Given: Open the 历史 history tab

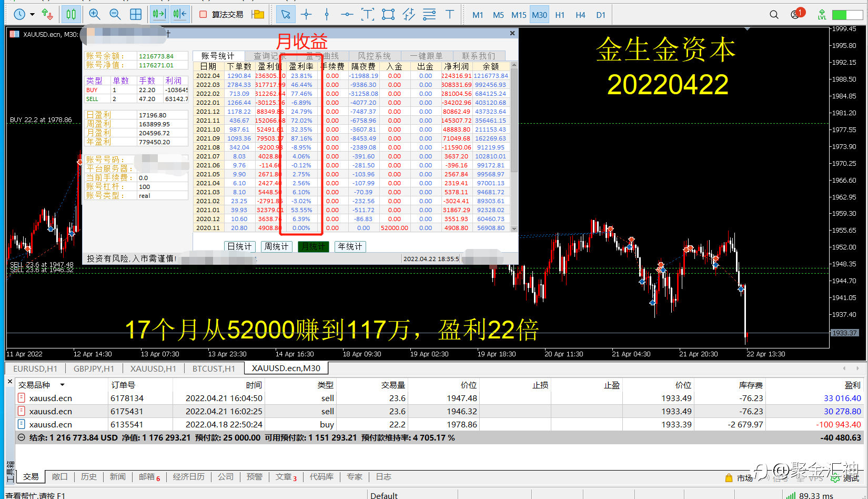Looking at the screenshot, I should click(88, 476).
